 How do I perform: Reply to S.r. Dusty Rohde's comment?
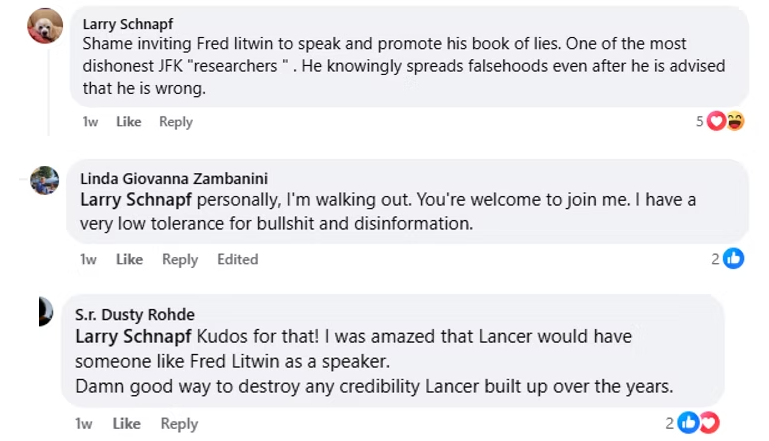[179, 423]
